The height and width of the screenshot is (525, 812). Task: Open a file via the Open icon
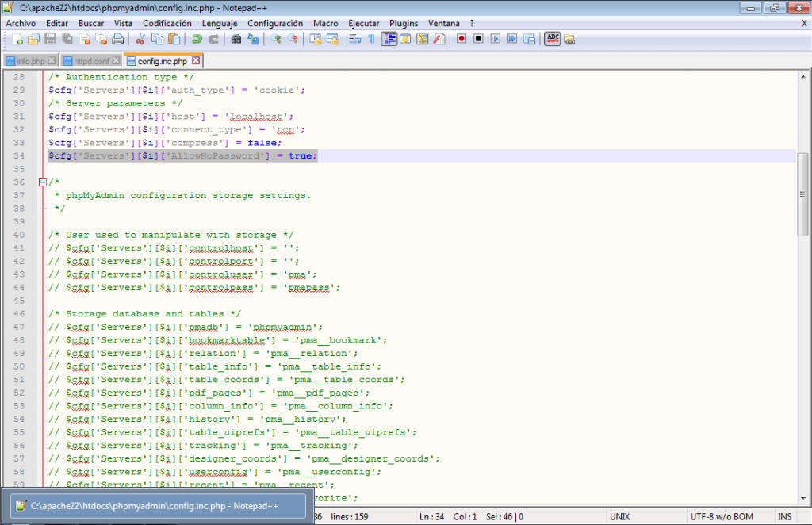pyautogui.click(x=34, y=40)
